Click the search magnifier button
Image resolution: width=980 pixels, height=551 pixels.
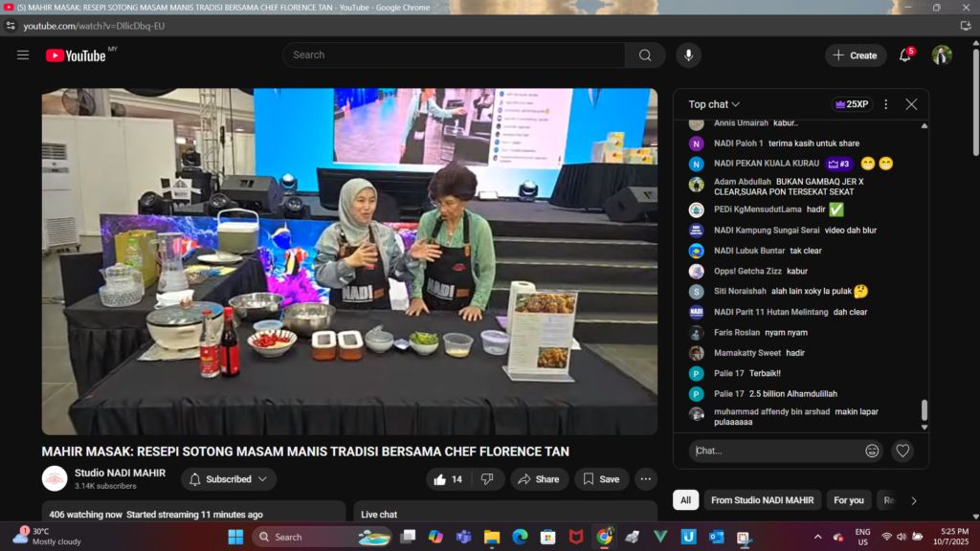pyautogui.click(x=645, y=55)
